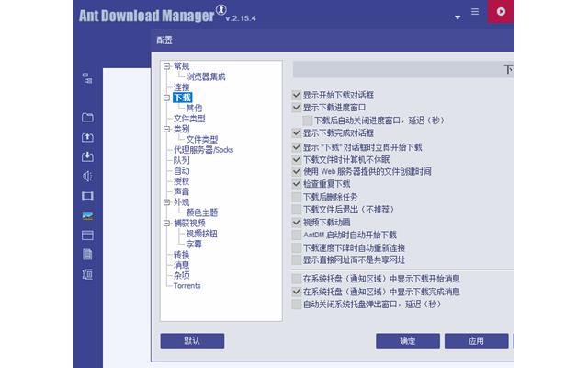Click the category tree icon in the sidebar
The image size is (588, 368).
tap(87, 78)
